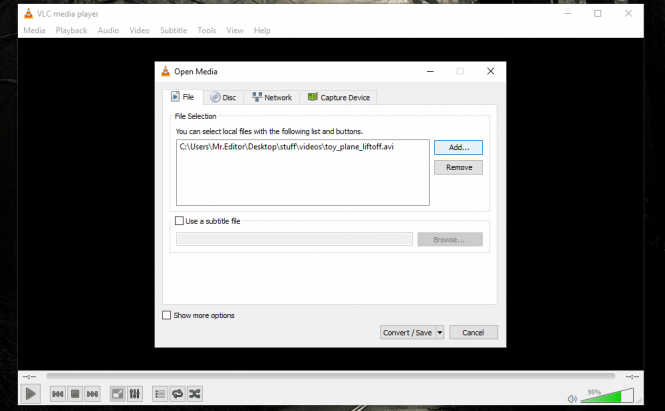Switch to the Network tab

[271, 97]
